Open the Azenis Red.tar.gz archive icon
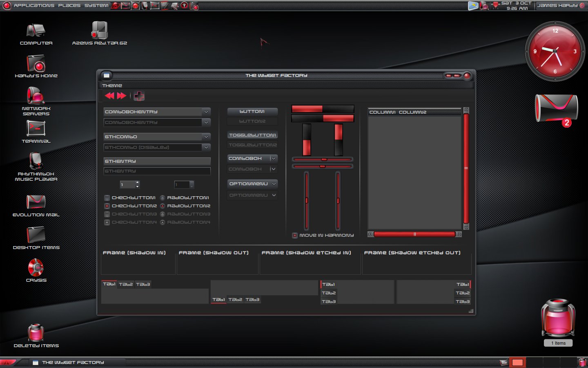This screenshot has height=368, width=588. point(99,31)
